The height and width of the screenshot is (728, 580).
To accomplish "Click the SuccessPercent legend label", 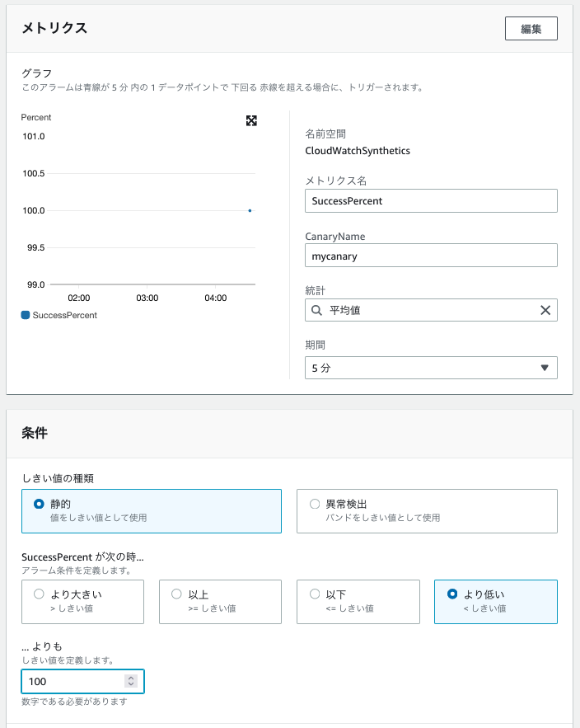I will click(x=64, y=315).
